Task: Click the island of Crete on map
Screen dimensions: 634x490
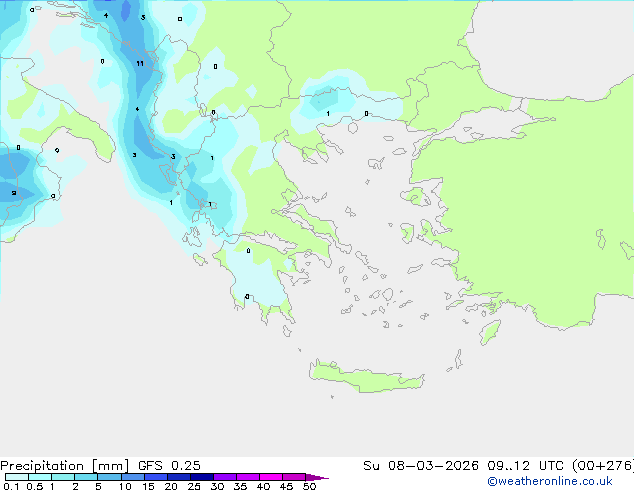Action: point(366,376)
